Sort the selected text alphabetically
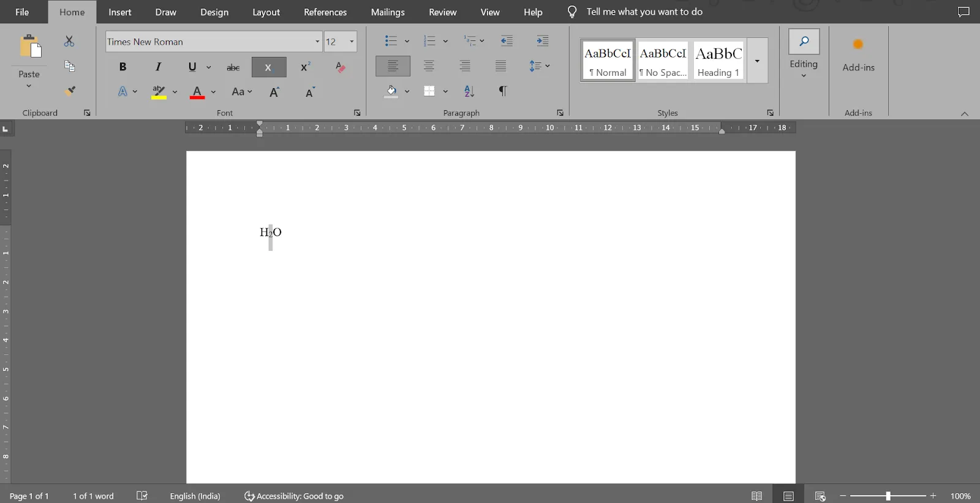The image size is (980, 503). coord(469,91)
